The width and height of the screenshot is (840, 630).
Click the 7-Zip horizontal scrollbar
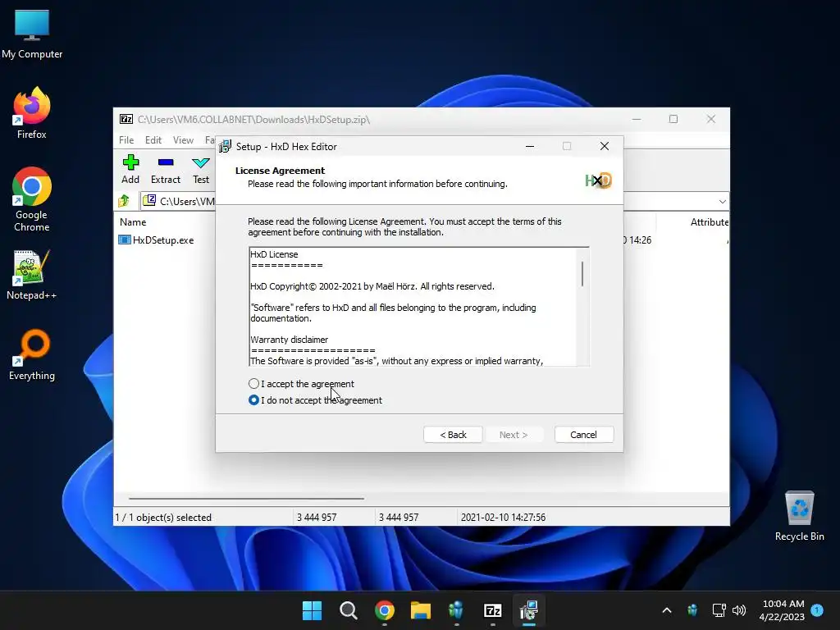[246, 498]
